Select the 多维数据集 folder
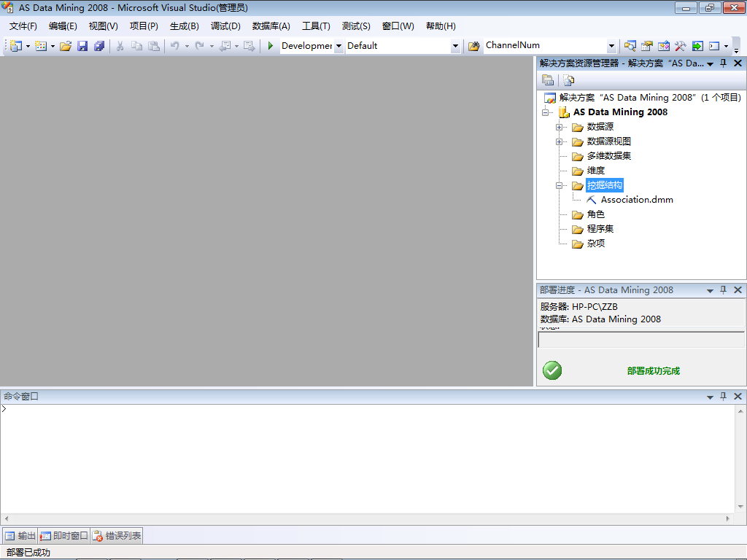This screenshot has height=560, width=747. tap(609, 156)
